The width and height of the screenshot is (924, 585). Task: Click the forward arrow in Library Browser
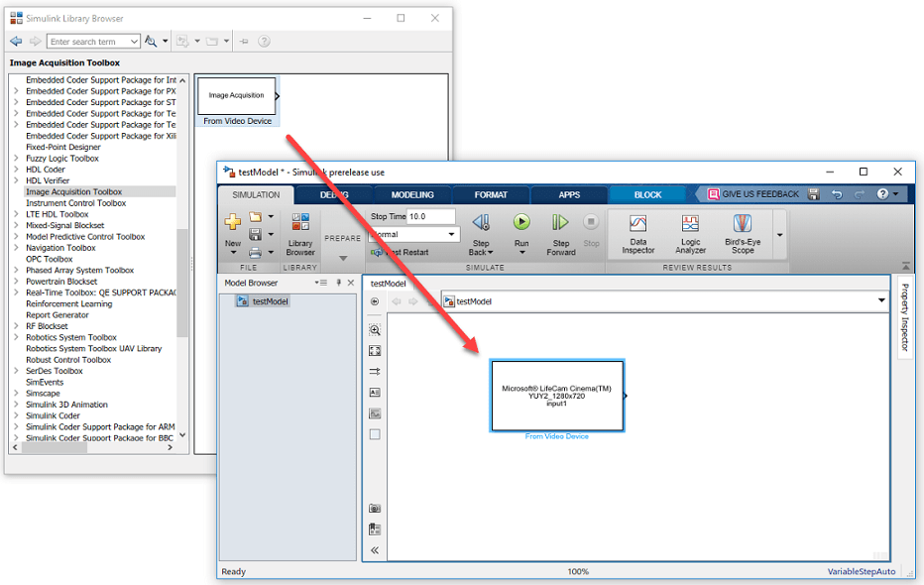pyautogui.click(x=36, y=42)
